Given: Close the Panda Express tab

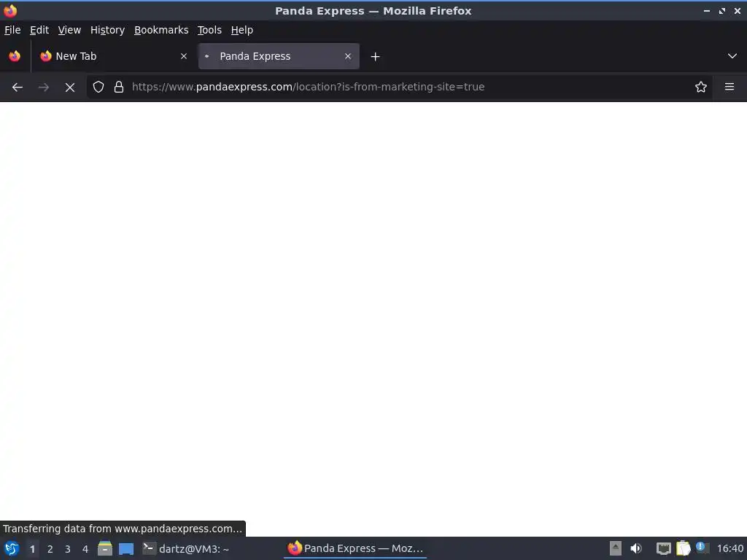Looking at the screenshot, I should click(x=348, y=56).
